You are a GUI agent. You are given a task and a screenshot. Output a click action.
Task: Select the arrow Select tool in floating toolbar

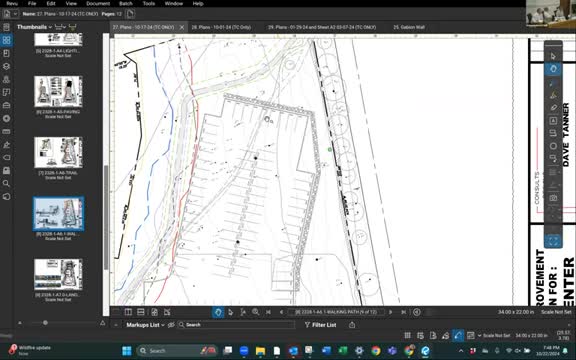(x=553, y=56)
